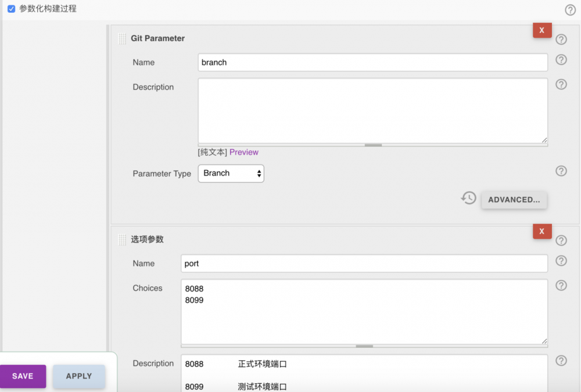Click the Choices textarea listing ports
The width and height of the screenshot is (581, 392).
pyautogui.click(x=363, y=312)
